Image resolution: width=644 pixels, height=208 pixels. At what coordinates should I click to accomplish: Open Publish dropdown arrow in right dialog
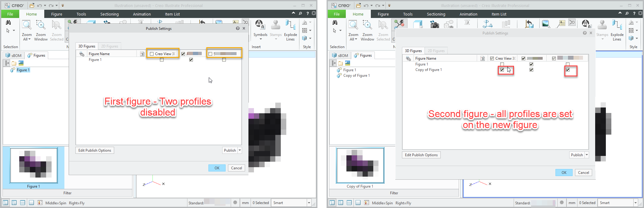click(587, 155)
